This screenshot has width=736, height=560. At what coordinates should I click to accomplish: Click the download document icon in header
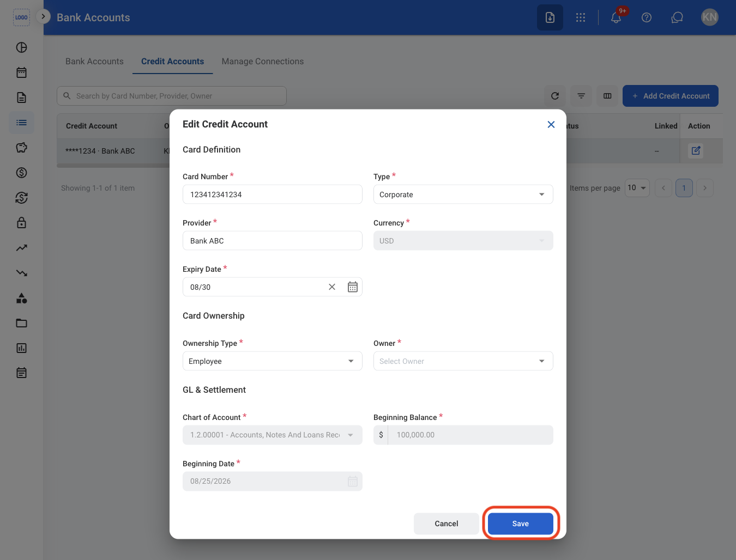tap(550, 17)
